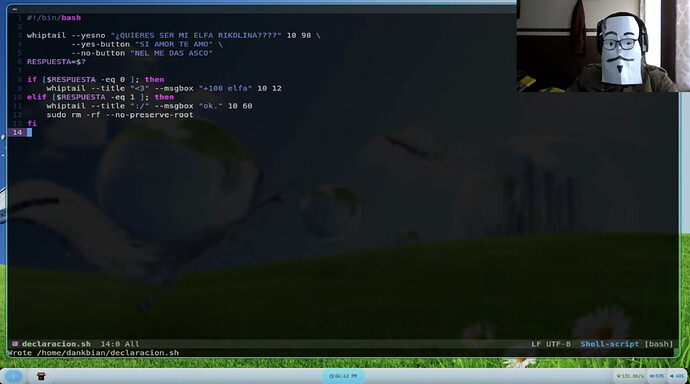The height and width of the screenshot is (384, 690).
Task: Click the ":/" title string on line 11
Action: (139, 106)
